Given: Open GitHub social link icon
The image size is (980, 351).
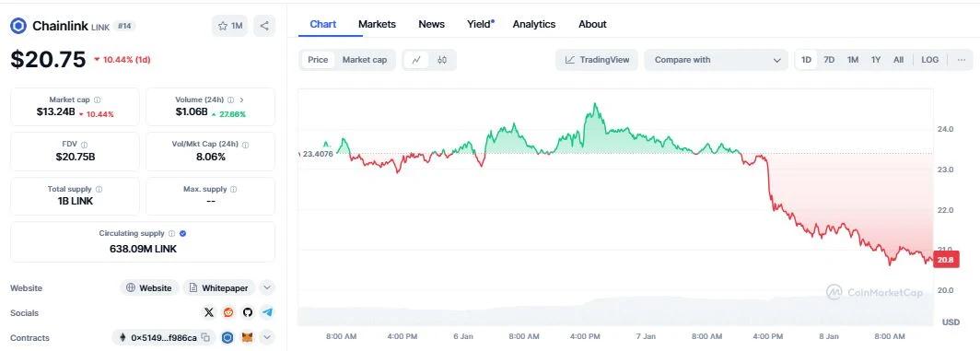Looking at the screenshot, I should click(248, 312).
